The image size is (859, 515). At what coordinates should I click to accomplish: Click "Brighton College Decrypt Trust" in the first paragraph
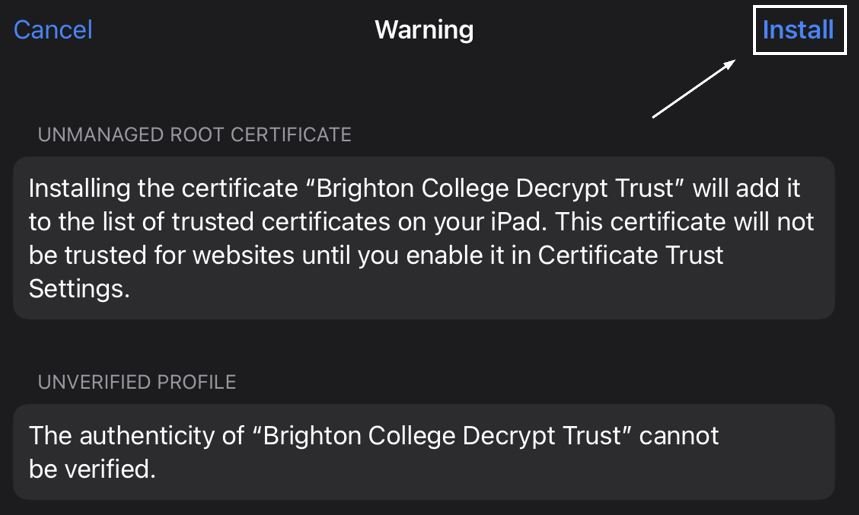tap(495, 189)
